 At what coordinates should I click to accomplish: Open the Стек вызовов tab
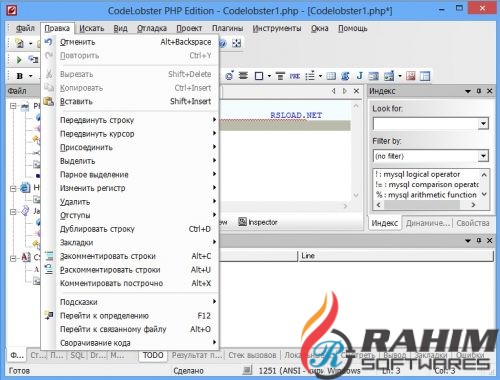(x=252, y=355)
